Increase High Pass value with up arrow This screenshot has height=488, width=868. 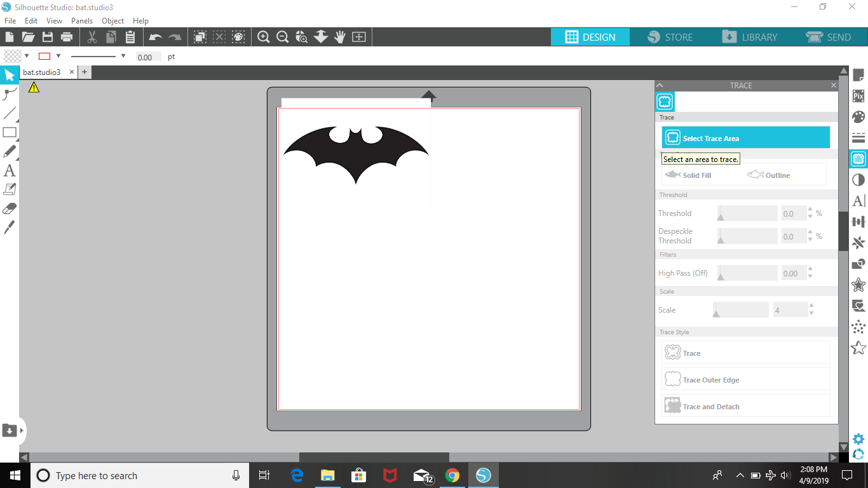point(810,269)
